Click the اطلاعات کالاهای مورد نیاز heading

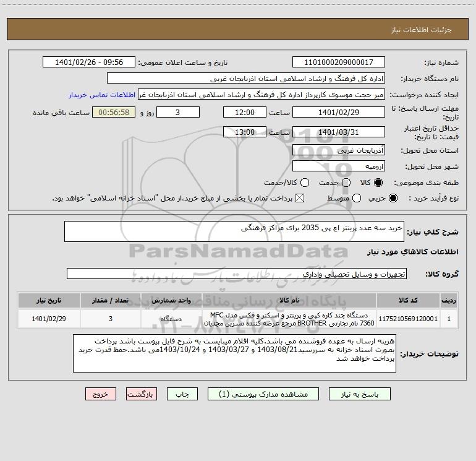click(x=413, y=252)
